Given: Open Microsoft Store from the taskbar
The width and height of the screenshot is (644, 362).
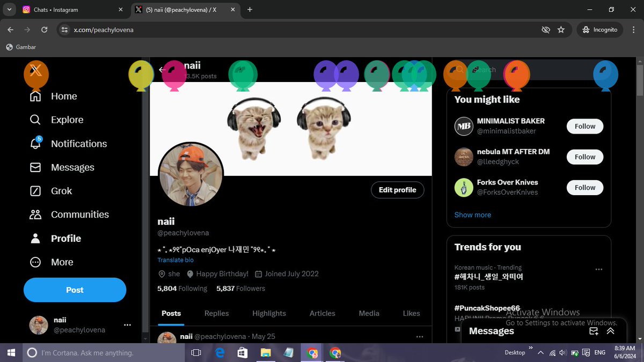Looking at the screenshot, I should (x=243, y=353).
